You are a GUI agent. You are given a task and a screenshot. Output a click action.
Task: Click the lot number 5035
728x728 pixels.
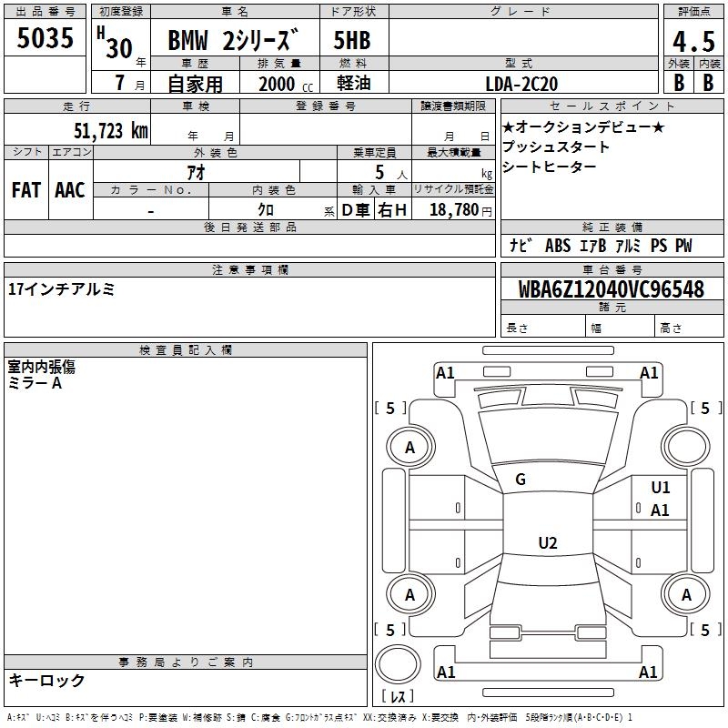[x=45, y=37]
